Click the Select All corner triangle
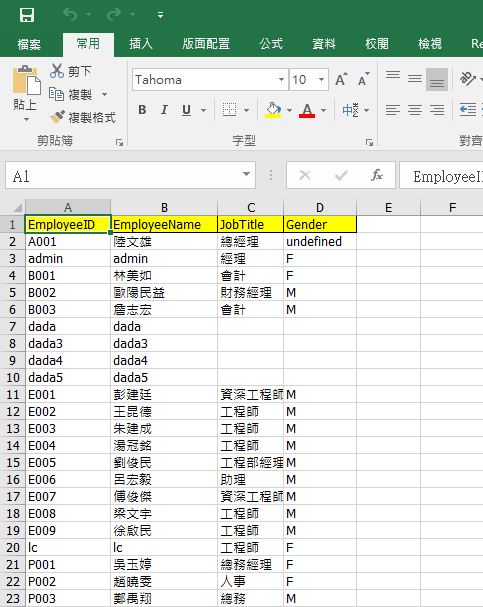 (17, 208)
